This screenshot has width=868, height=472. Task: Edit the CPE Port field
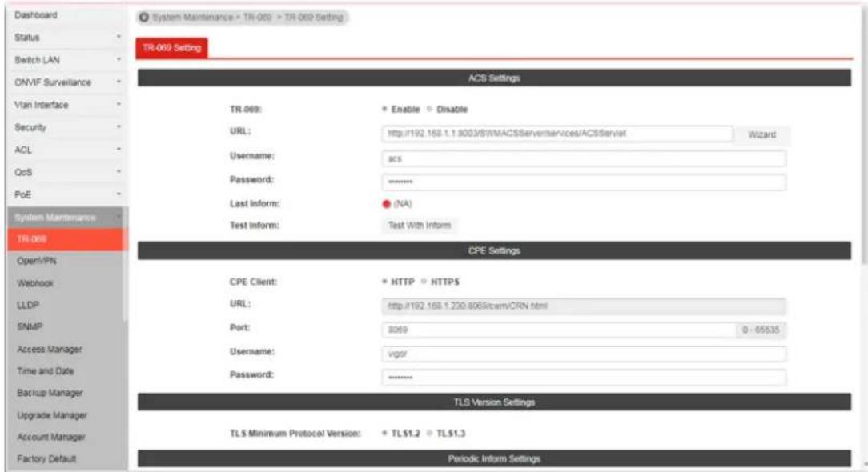click(x=559, y=330)
